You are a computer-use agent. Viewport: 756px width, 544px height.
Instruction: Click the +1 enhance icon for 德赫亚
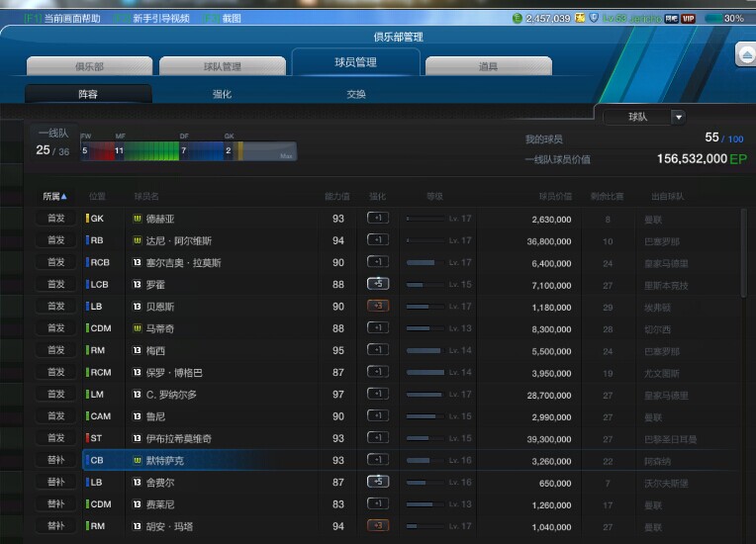coord(378,218)
